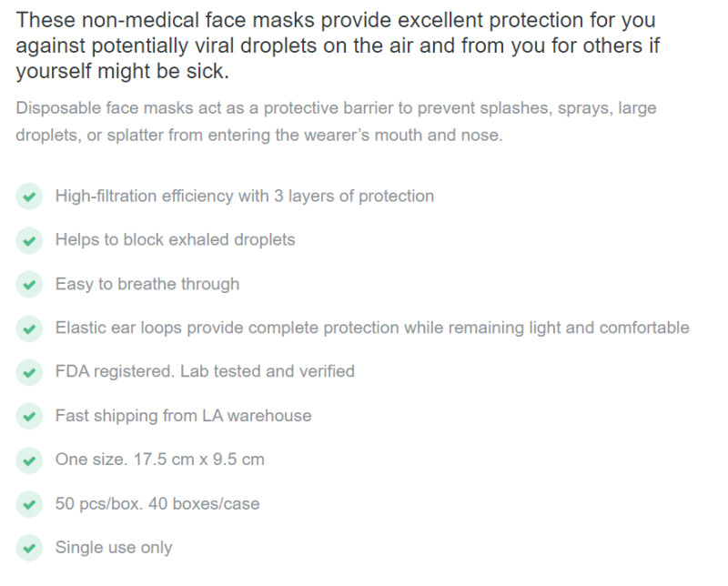The width and height of the screenshot is (728, 586).
Task: Click the checkmark icon beside High-filtration efficiency
Action: [x=29, y=197]
